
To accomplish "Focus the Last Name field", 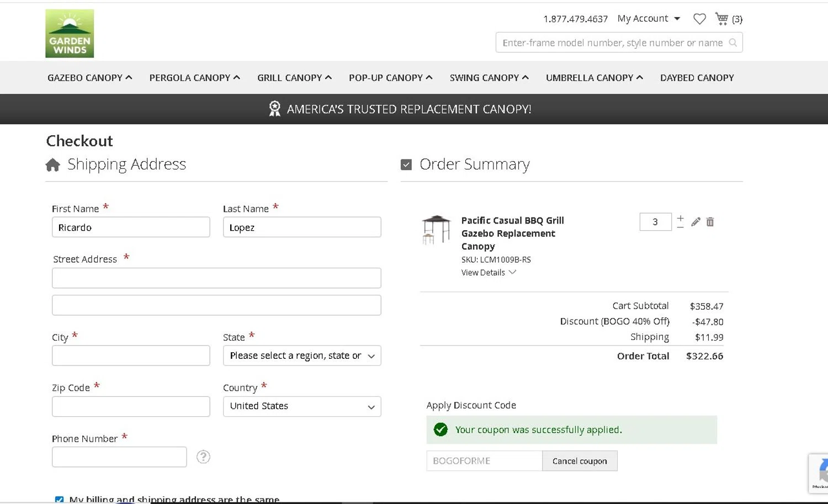I will pos(302,227).
